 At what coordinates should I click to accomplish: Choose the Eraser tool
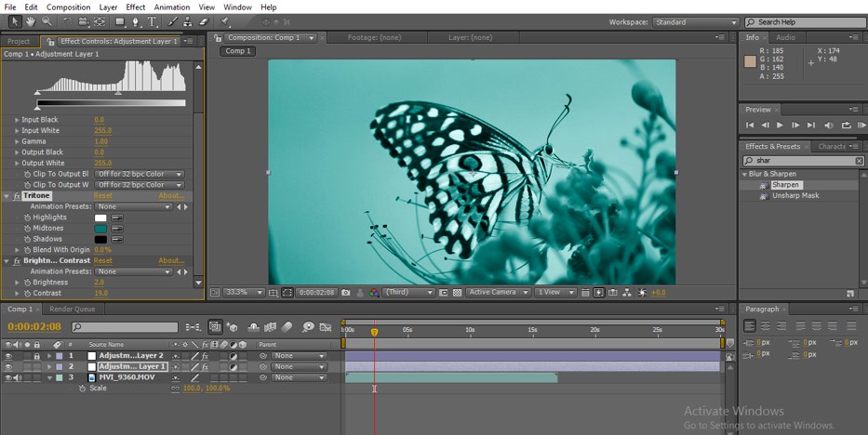click(202, 21)
